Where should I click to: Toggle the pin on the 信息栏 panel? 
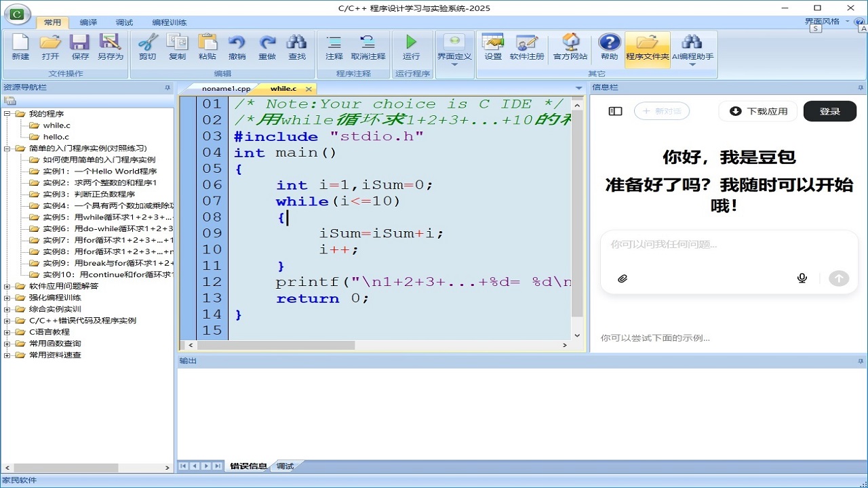point(860,87)
